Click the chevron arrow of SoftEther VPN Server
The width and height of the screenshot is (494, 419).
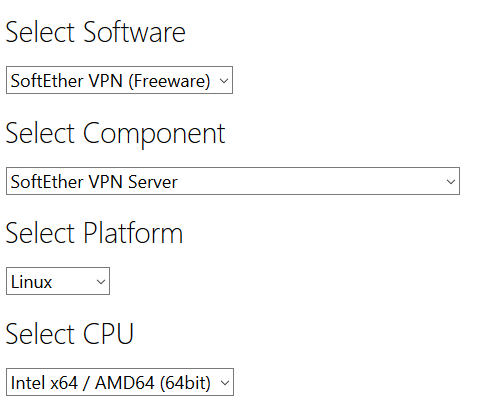[451, 182]
